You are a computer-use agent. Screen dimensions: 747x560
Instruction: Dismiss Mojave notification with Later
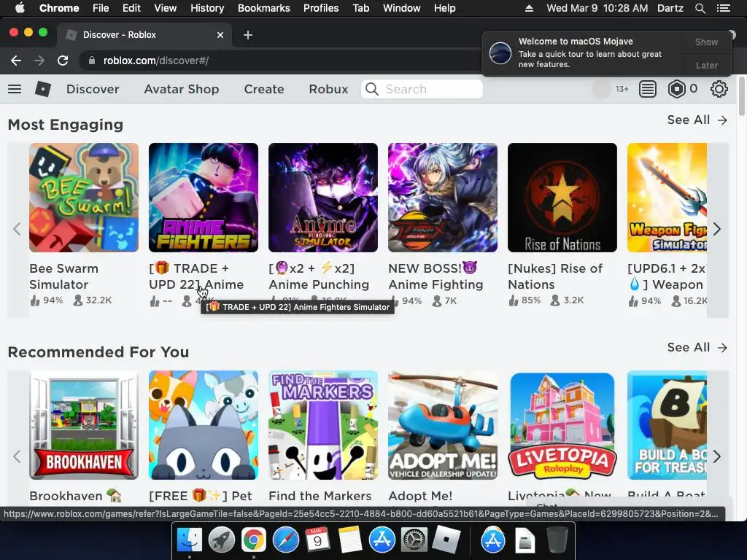pyautogui.click(x=706, y=65)
